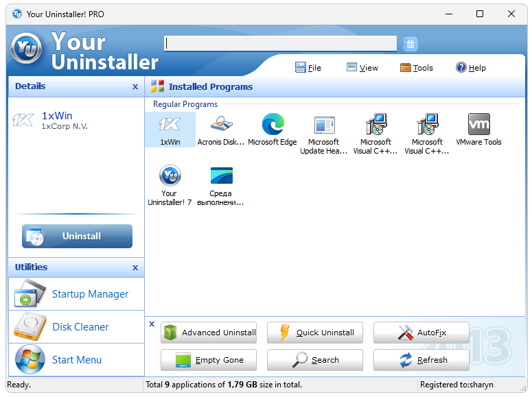
Task: Click the Installed Programs header
Action: point(210,87)
